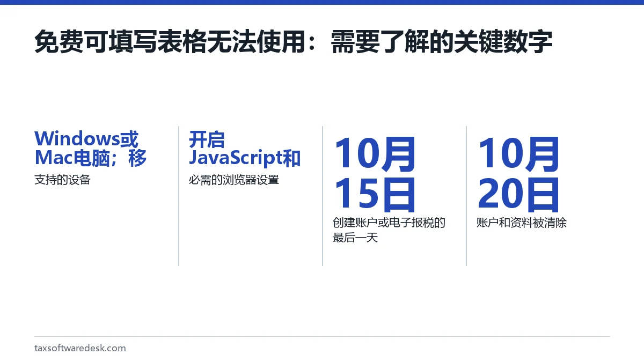Image resolution: width=644 pixels, height=362 pixels.
Task: Click the '支持的设备' caption
Action: pos(62,180)
